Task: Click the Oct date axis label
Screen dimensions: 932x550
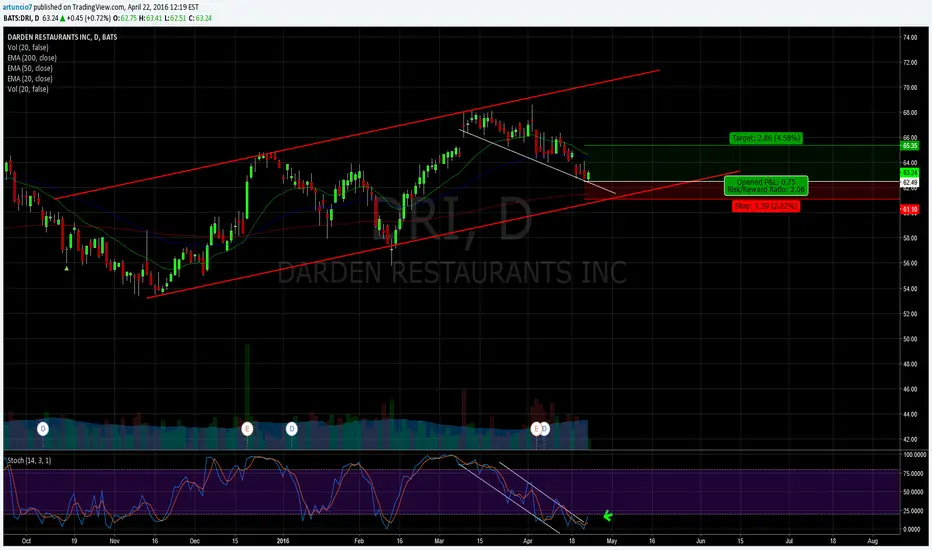Action: tap(26, 541)
